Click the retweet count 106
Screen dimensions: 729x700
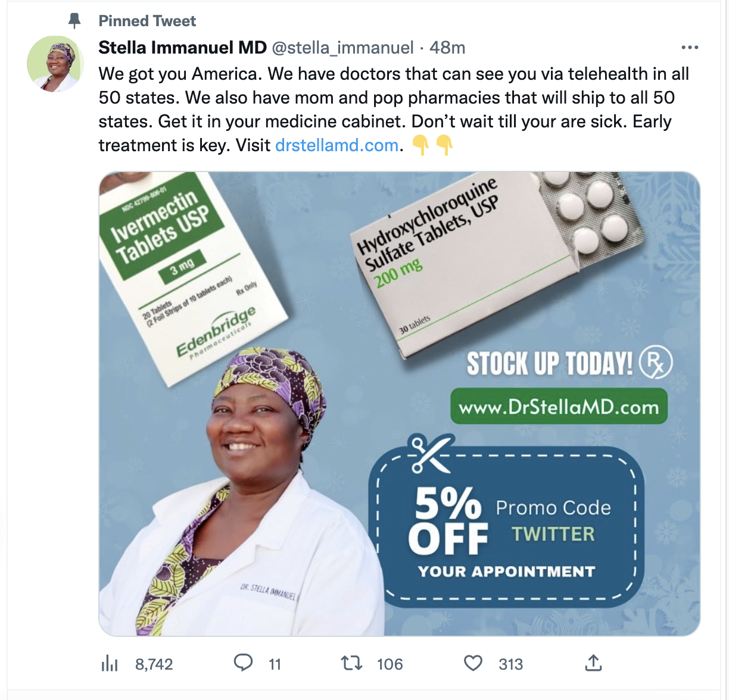tap(390, 662)
